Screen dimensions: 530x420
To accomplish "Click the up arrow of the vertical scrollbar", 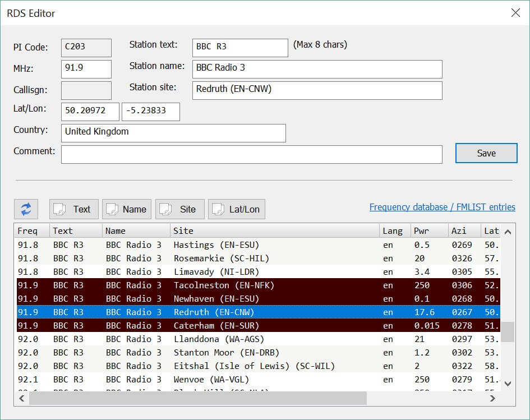I will coord(508,231).
